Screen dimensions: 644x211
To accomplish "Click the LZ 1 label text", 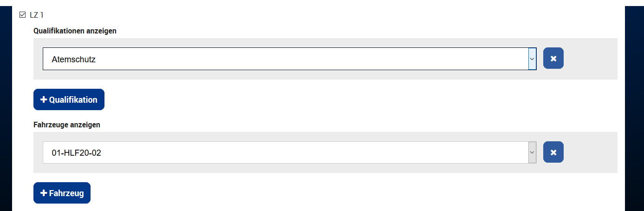I will click(37, 15).
